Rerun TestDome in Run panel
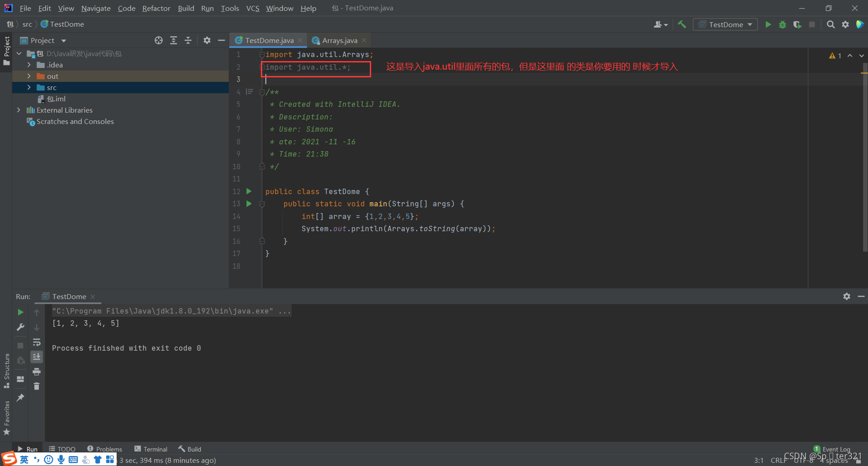The height and width of the screenshot is (466, 868). click(x=20, y=312)
